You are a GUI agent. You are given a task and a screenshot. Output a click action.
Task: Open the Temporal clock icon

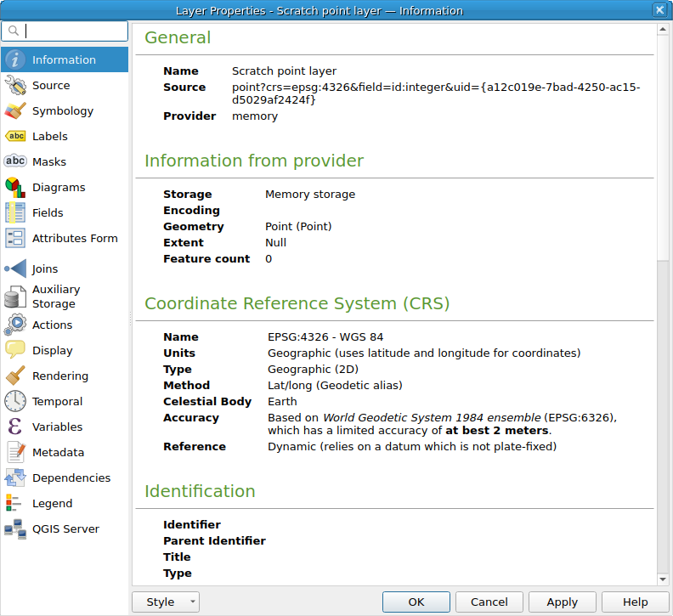pos(15,401)
